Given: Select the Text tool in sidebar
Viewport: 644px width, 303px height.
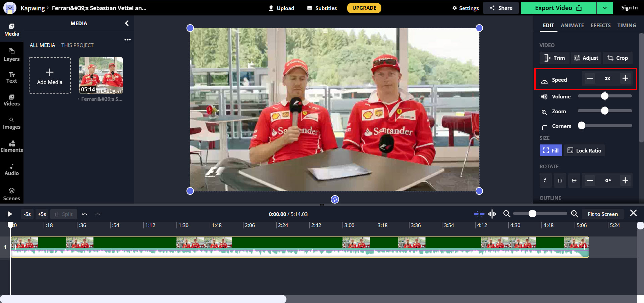Looking at the screenshot, I should 12,77.
